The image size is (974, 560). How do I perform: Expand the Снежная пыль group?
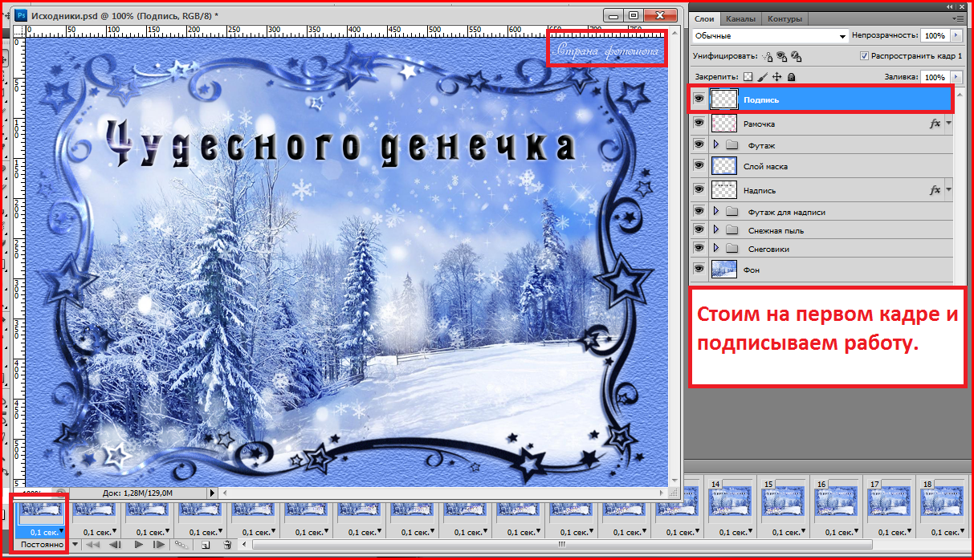point(717,230)
